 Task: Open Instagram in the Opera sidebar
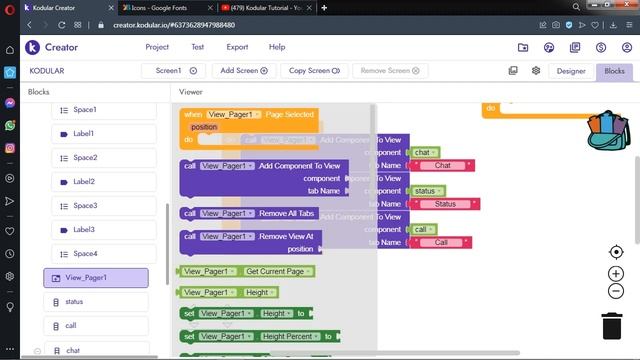pyautogui.click(x=10, y=148)
